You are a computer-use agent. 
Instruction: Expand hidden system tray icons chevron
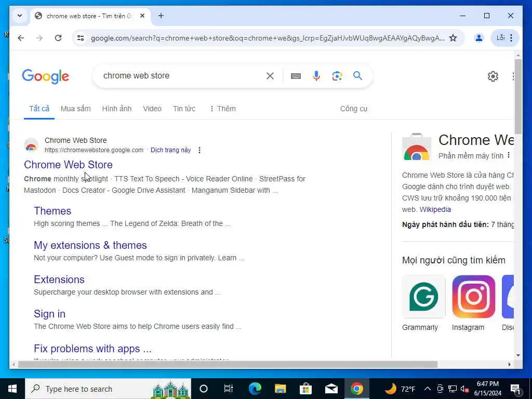[428, 389]
